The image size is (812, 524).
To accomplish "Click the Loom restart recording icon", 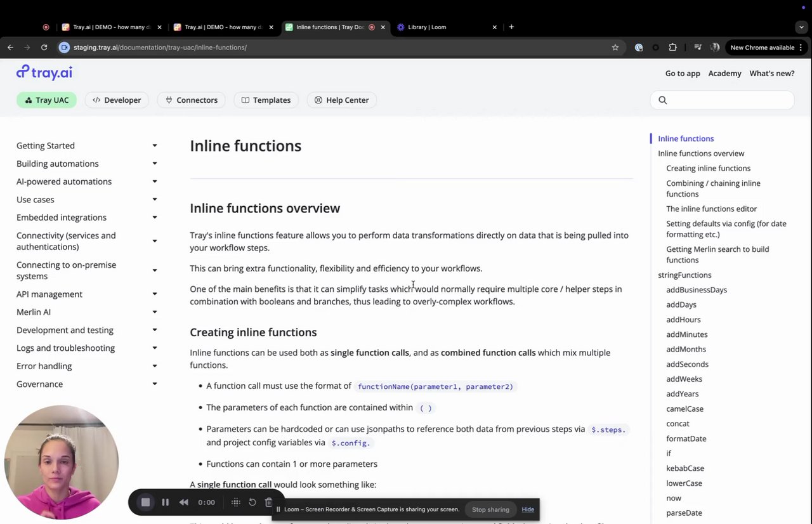I will click(252, 502).
